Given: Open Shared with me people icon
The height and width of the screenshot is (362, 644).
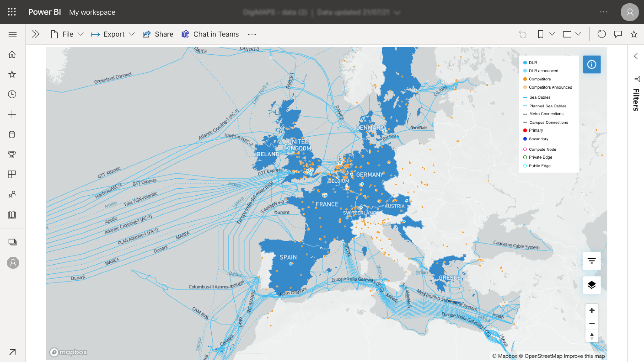Looking at the screenshot, I should click(12, 195).
